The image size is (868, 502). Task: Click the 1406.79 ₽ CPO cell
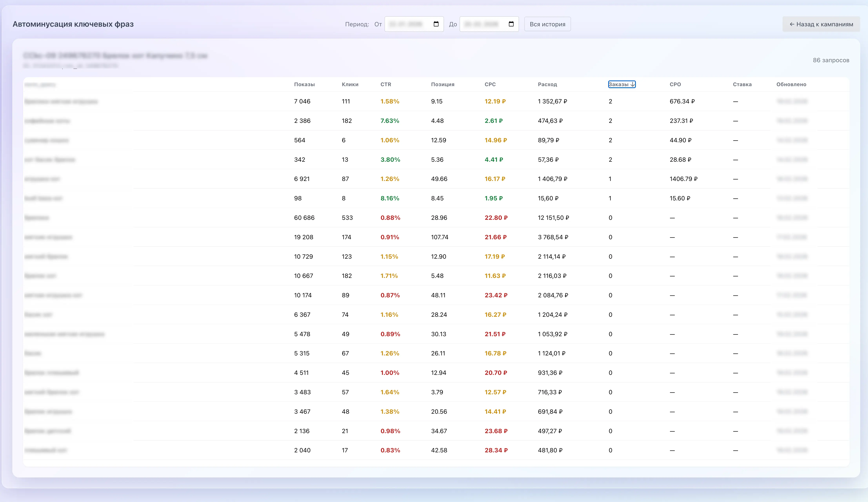tap(683, 179)
